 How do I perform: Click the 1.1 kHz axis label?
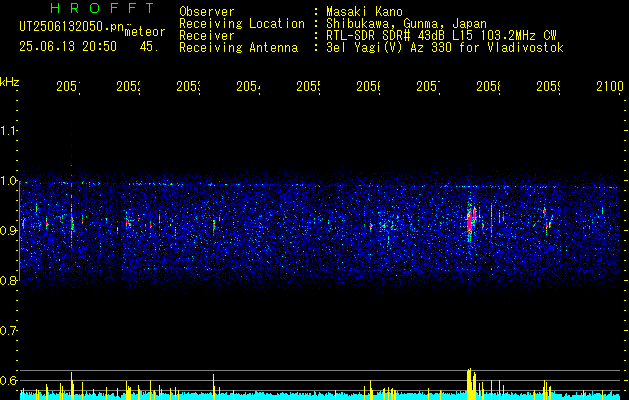point(9,130)
